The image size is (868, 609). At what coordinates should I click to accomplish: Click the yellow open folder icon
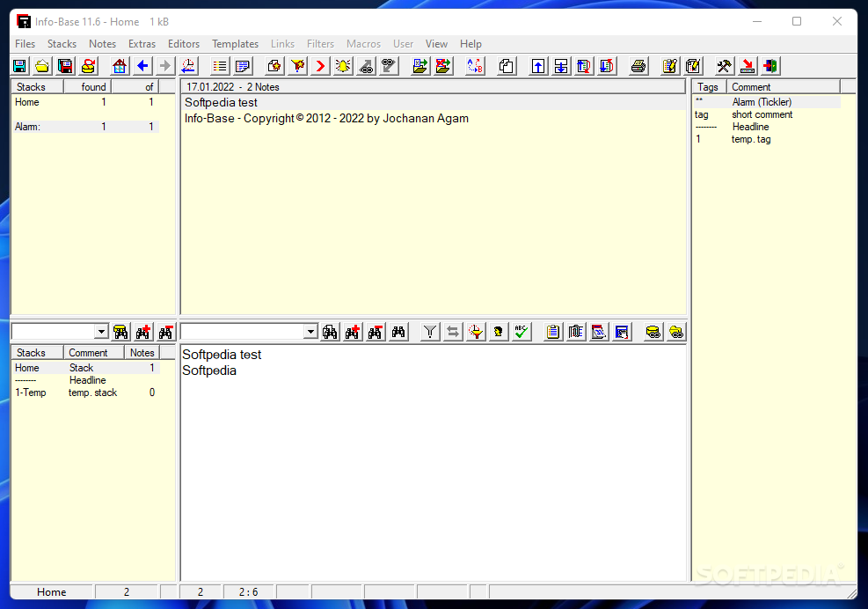click(42, 67)
